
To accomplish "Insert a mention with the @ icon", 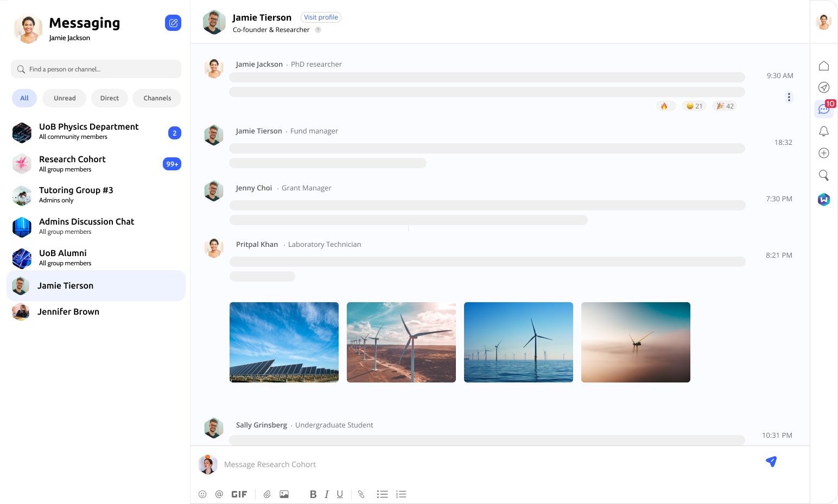I will click(x=219, y=494).
